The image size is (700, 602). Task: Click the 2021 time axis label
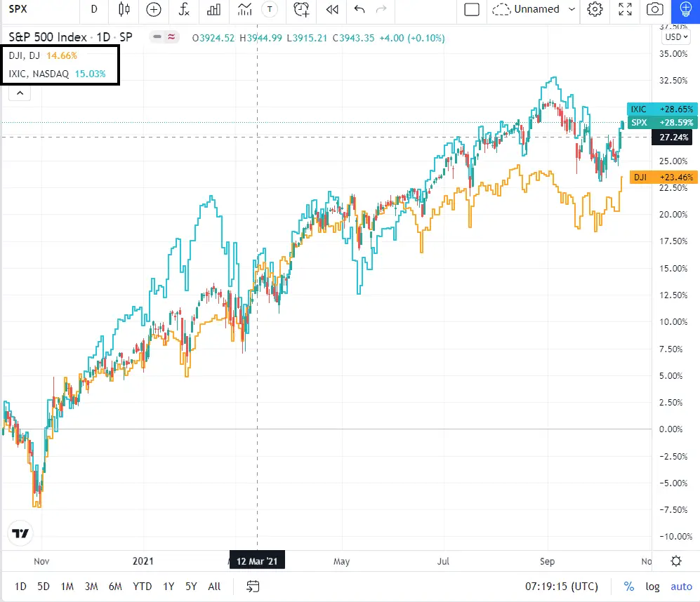tap(143, 561)
